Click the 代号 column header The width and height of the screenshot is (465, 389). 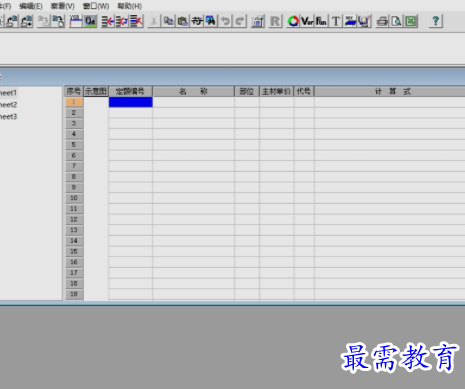[x=304, y=91]
